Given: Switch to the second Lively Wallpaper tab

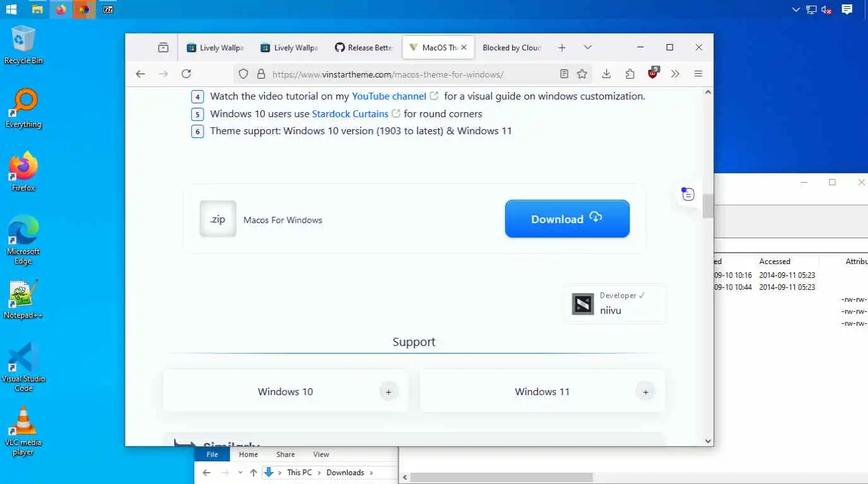Looking at the screenshot, I should point(290,47).
